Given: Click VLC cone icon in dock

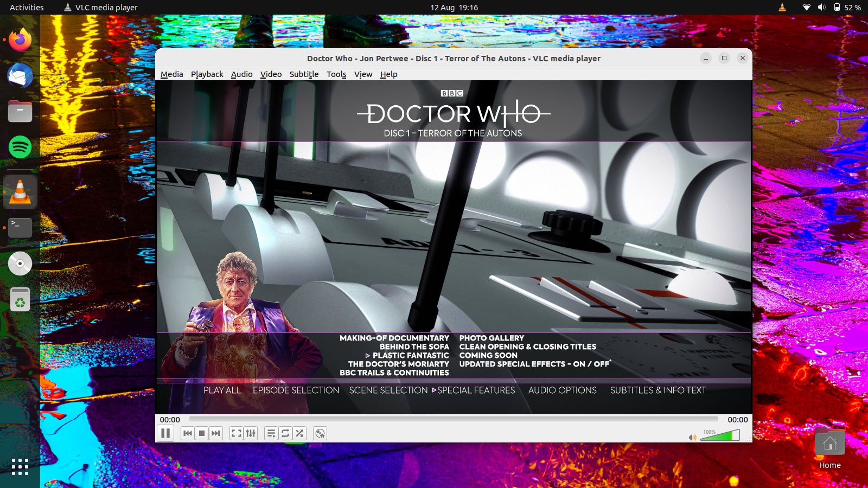Looking at the screenshot, I should [20, 192].
